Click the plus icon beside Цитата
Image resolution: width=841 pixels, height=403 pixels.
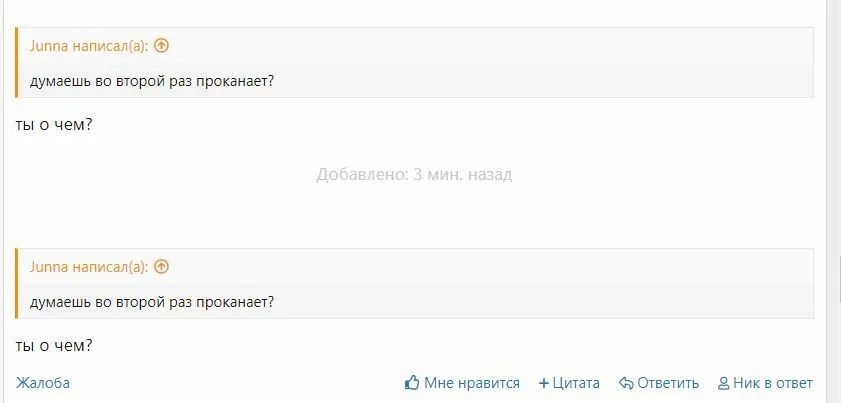[x=544, y=383]
